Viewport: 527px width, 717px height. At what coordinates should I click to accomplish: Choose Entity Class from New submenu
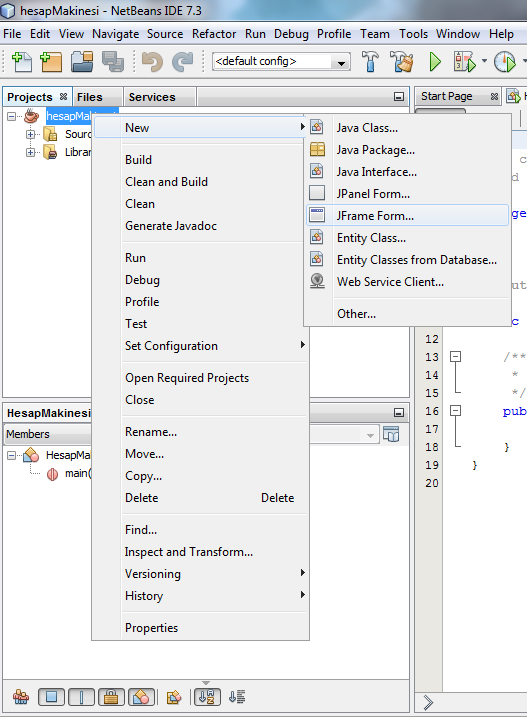click(407, 237)
